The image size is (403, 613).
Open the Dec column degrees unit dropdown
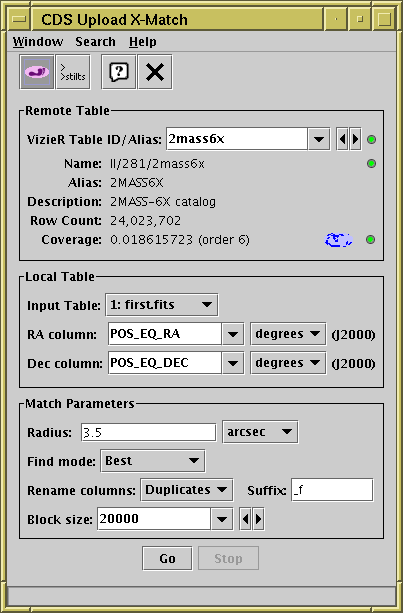[x=288, y=363]
